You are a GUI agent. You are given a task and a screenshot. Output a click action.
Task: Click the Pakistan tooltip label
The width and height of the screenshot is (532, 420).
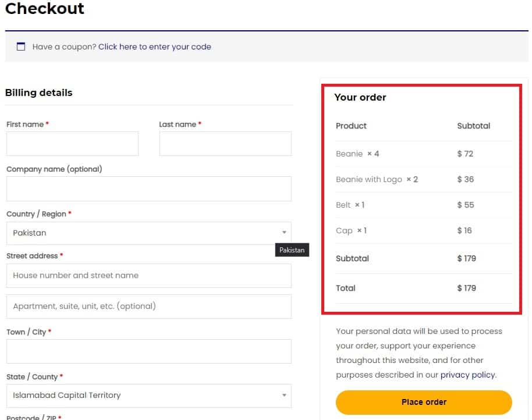pyautogui.click(x=292, y=250)
